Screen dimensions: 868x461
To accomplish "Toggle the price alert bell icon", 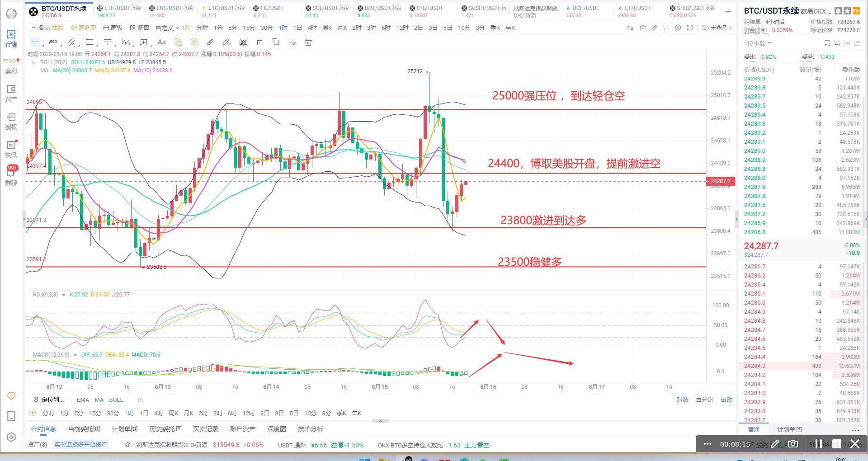I will 838,11.
